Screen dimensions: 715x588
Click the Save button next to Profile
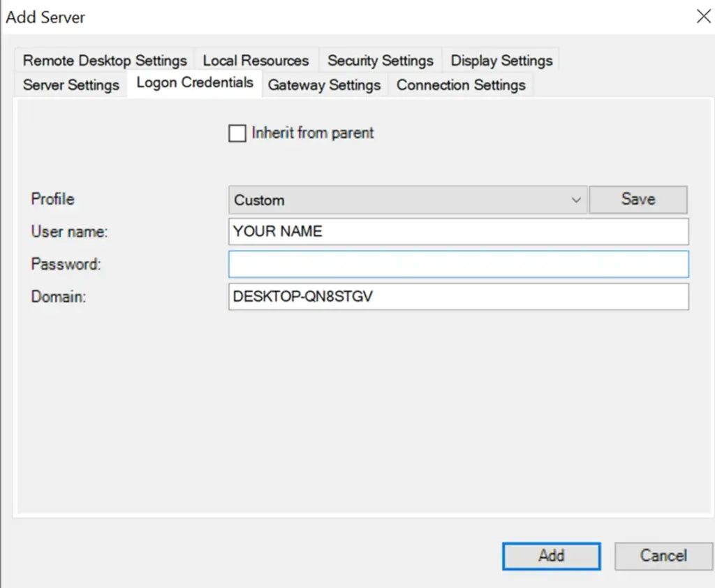[x=637, y=199]
